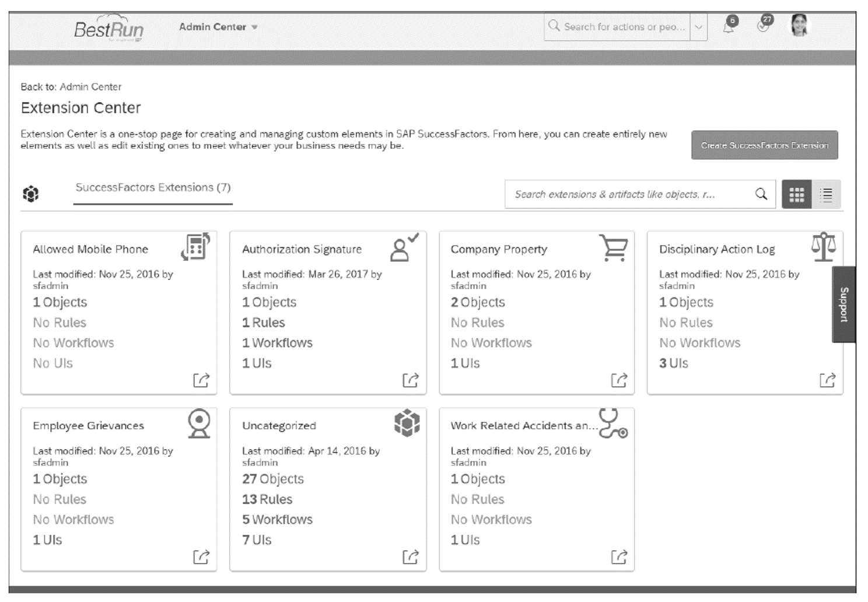The height and width of the screenshot is (602, 868).
Task: Click the Disciplinary Action Log scales icon
Action: (823, 247)
